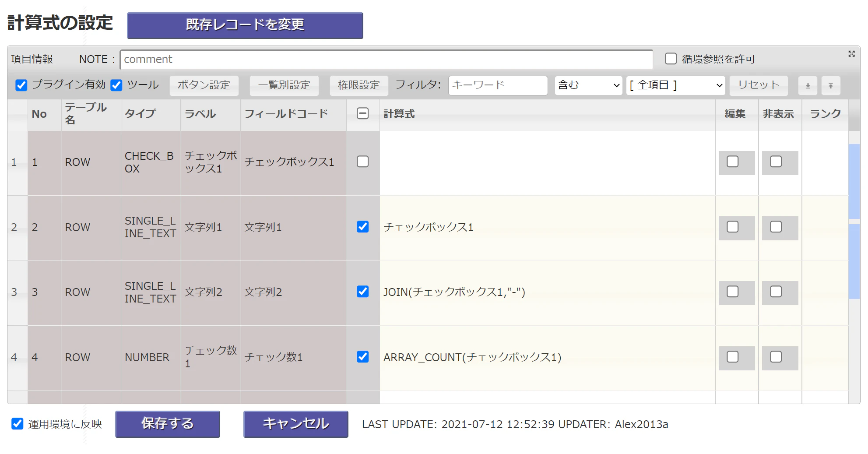Click the キーワード filter input
This screenshot has width=868, height=454.
click(x=498, y=85)
